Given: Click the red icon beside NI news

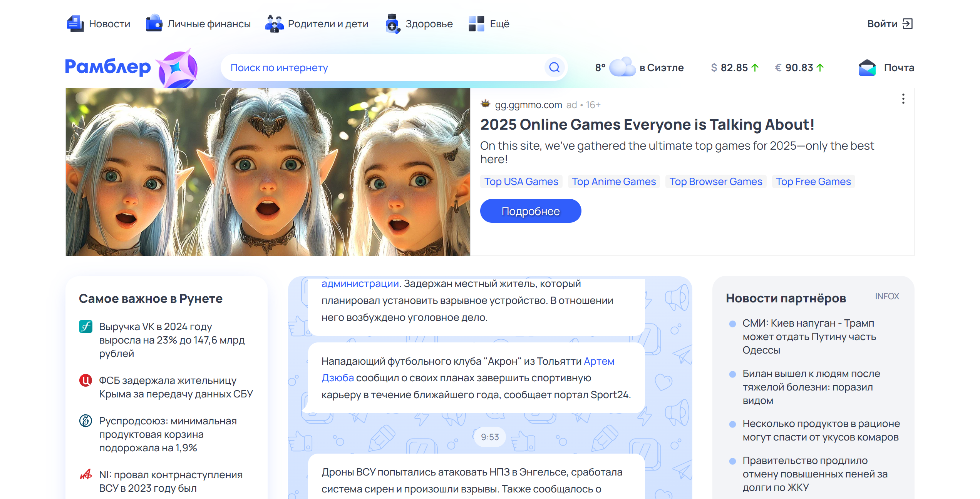Looking at the screenshot, I should tap(85, 475).
